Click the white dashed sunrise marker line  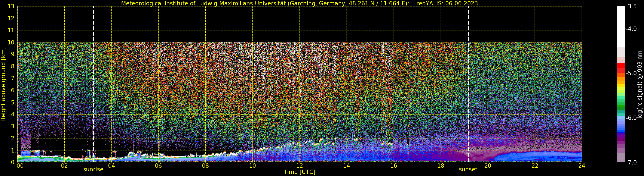93,84
